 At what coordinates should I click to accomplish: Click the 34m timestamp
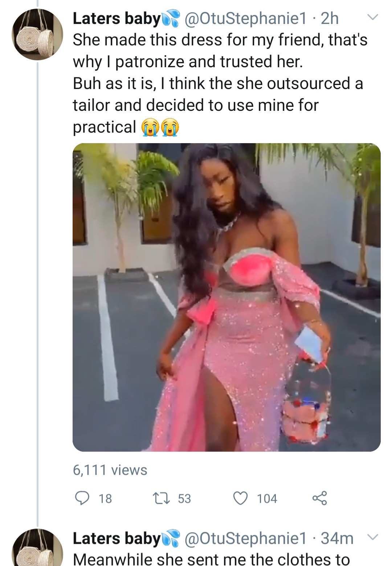point(337,538)
